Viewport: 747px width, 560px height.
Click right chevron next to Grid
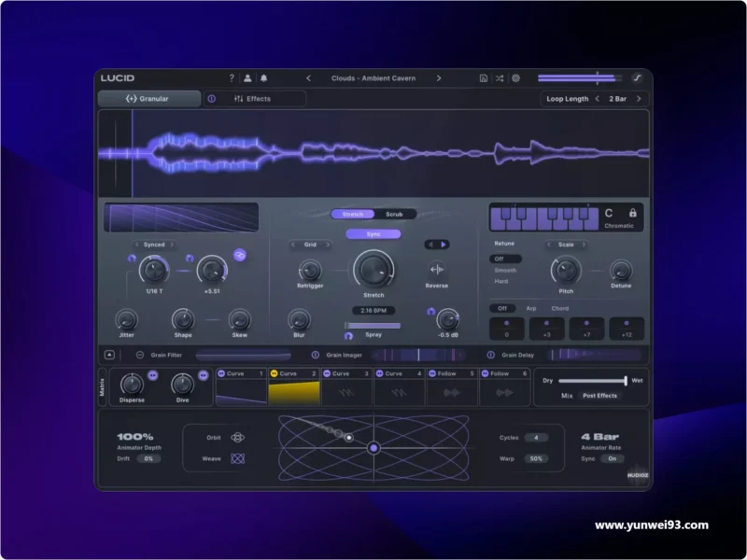click(x=328, y=245)
